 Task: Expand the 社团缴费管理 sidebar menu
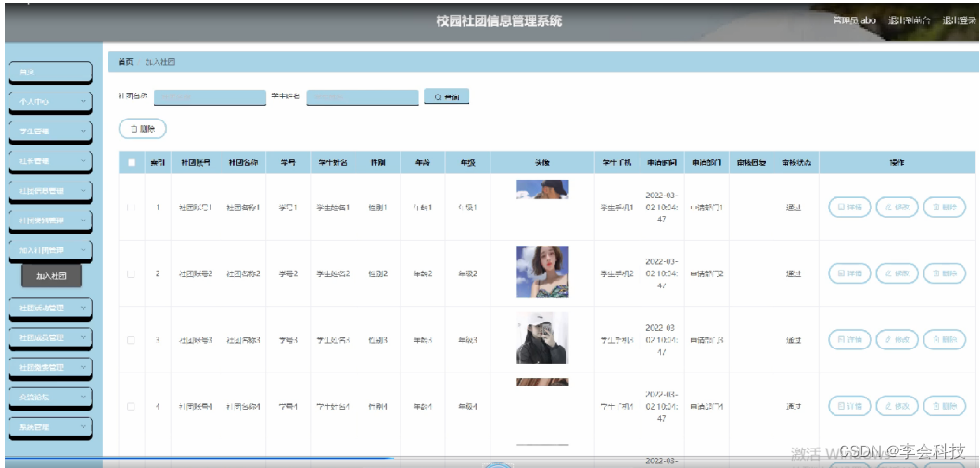pyautogui.click(x=51, y=367)
